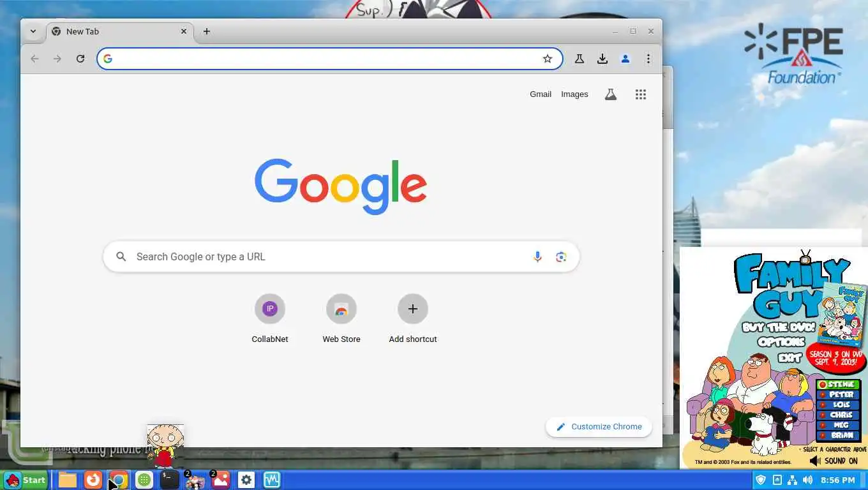Screen dimensions: 868x490
Task: Click the 8:56 PM clock
Action: click(837, 480)
